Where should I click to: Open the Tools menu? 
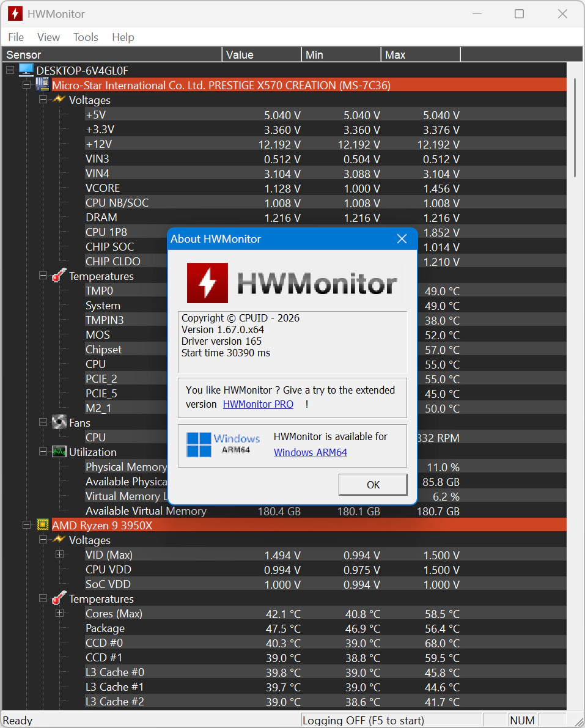[x=86, y=37]
